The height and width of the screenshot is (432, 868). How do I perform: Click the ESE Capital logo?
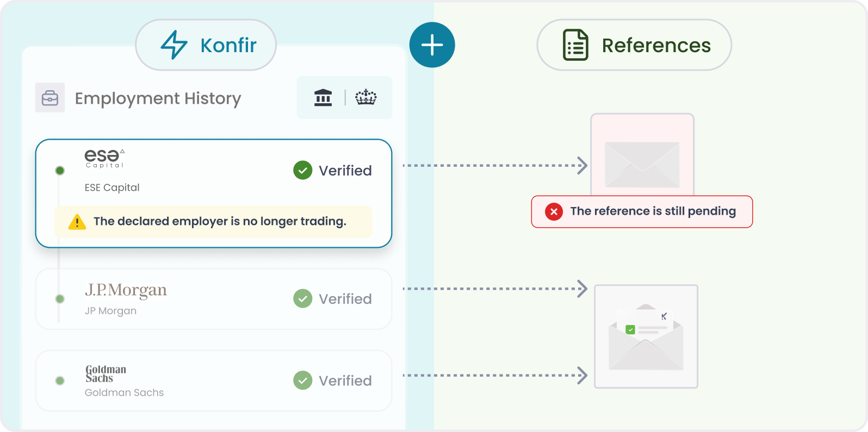pyautogui.click(x=105, y=158)
